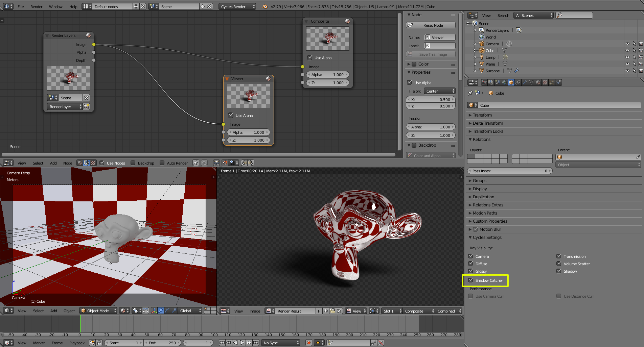Enable the Backdrop checkbox in node header
This screenshot has width=644, height=347.
click(133, 163)
